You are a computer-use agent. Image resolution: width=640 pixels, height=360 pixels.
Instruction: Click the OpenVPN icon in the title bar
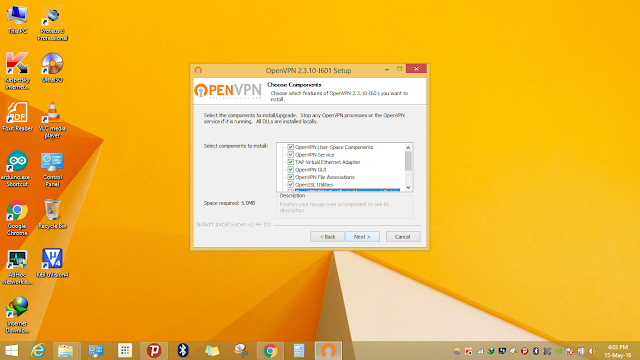(x=198, y=70)
